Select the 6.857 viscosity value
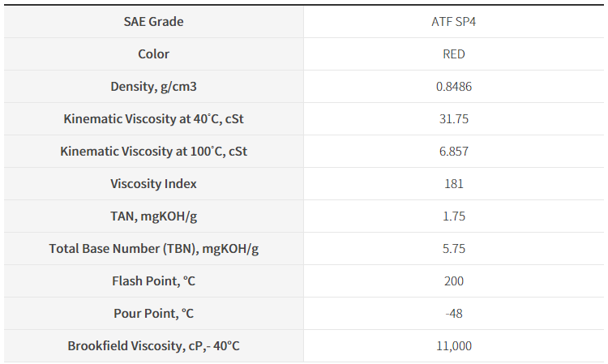This screenshot has height=364, width=608. (x=454, y=151)
